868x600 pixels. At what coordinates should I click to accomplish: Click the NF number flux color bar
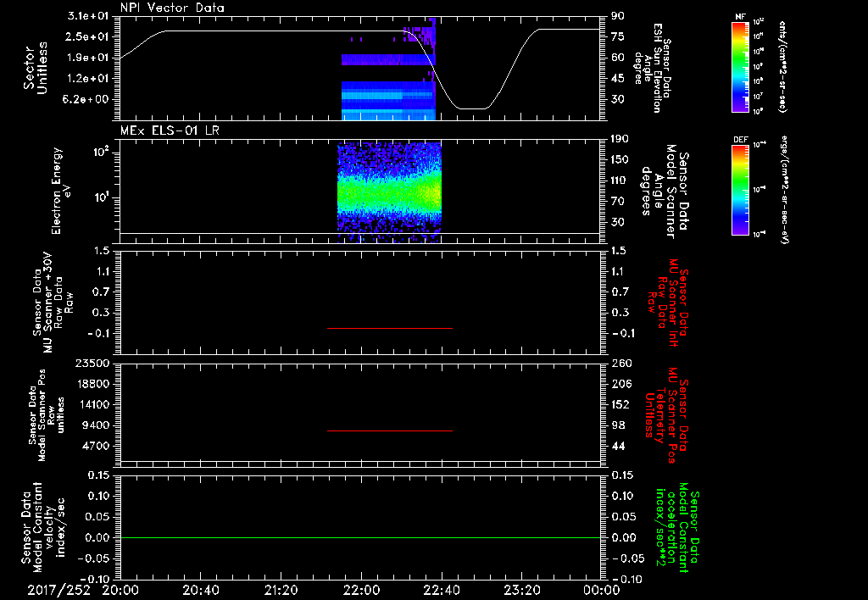click(x=740, y=66)
